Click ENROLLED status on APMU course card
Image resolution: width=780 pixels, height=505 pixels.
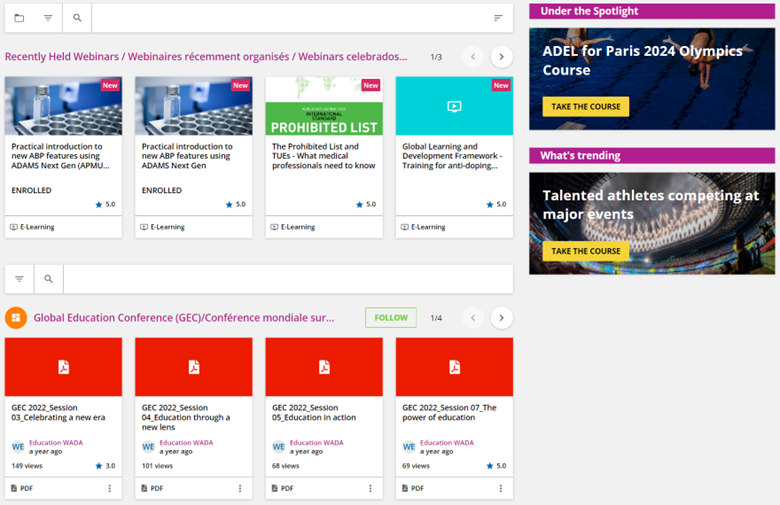coord(31,191)
